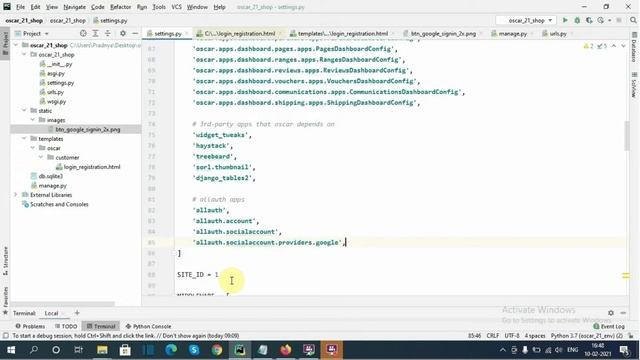Open Skype from taskbar
This screenshot has height=360, width=640.
tap(194, 350)
